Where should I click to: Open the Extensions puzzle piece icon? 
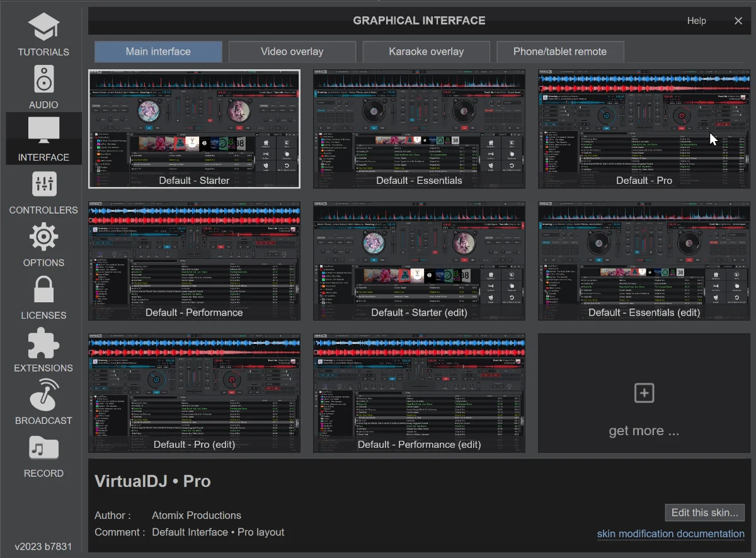[43, 343]
